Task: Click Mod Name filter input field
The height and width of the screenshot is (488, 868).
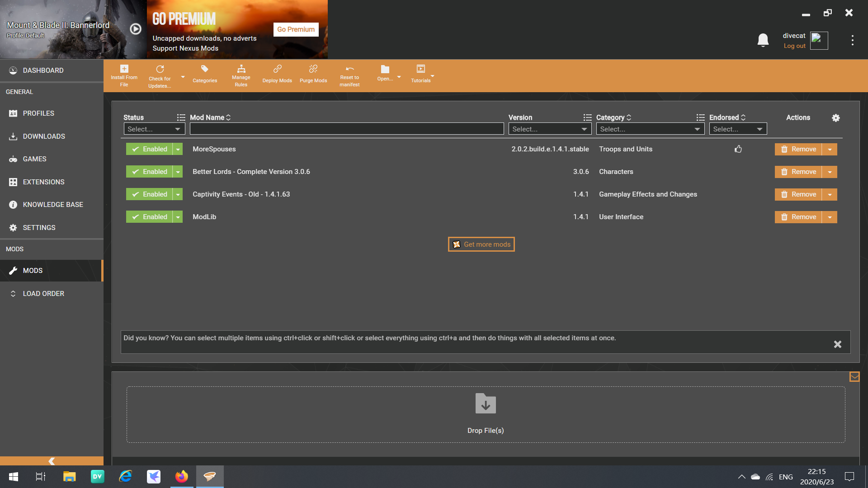Action: (347, 129)
